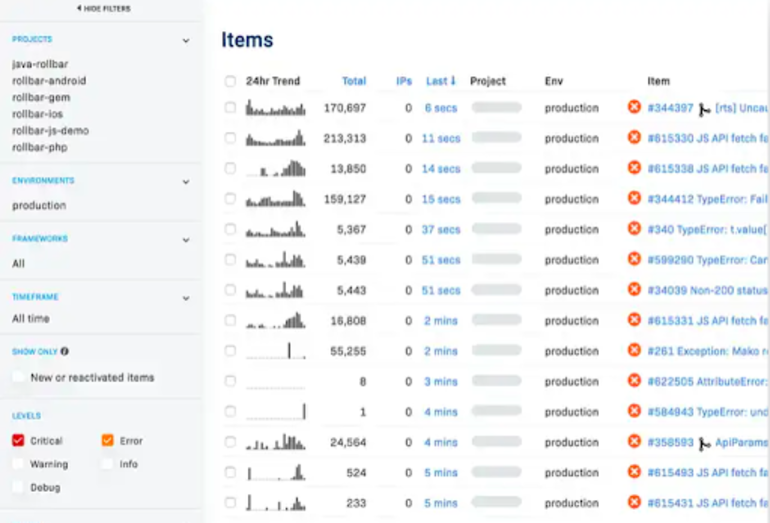Click error level icon for item #358593
770x523 pixels.
click(x=634, y=441)
